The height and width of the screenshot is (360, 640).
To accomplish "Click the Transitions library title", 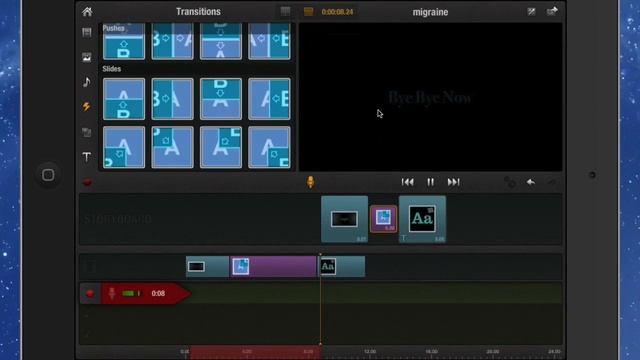I will (198, 11).
